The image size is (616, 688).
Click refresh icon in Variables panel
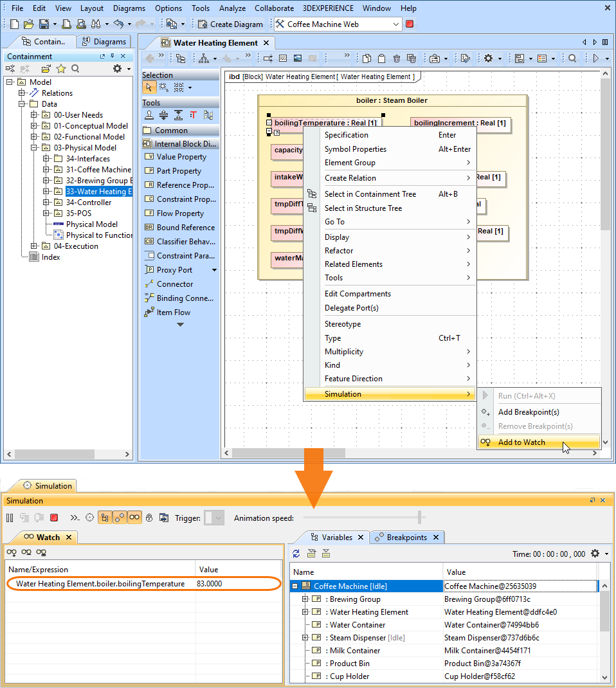tap(296, 554)
